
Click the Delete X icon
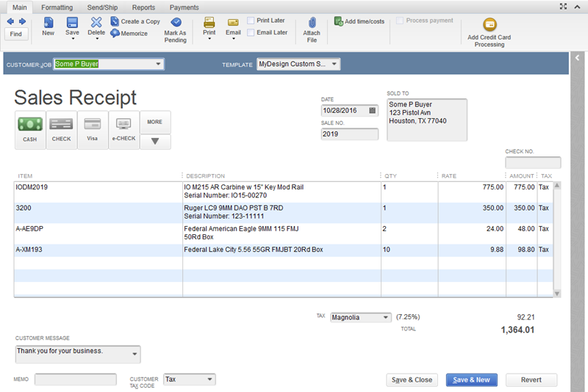click(x=96, y=23)
